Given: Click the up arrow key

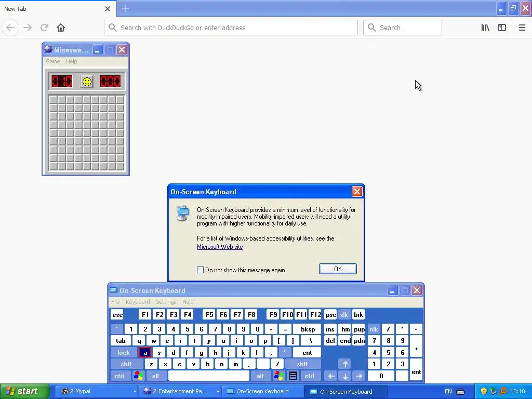Looking at the screenshot, I should coord(345,364).
